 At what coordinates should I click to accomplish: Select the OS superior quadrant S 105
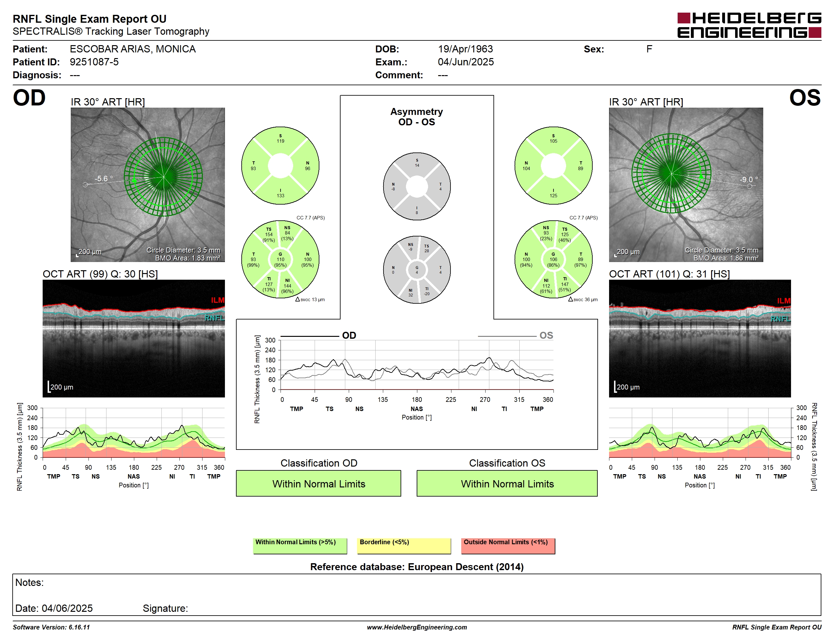click(x=553, y=139)
